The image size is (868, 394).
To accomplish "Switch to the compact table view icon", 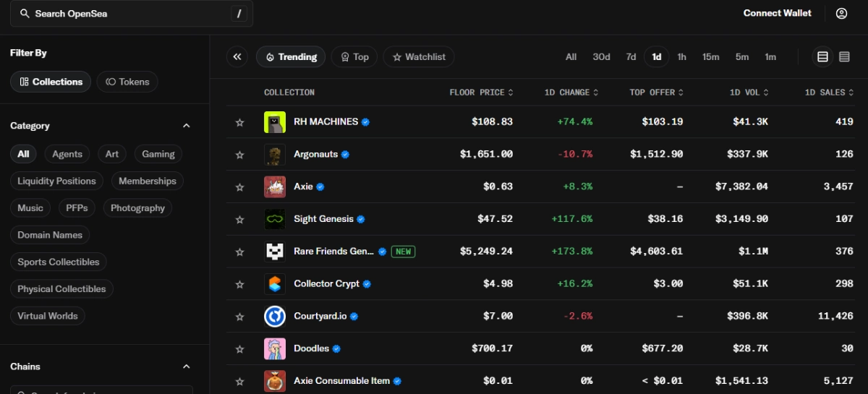I will click(x=822, y=56).
